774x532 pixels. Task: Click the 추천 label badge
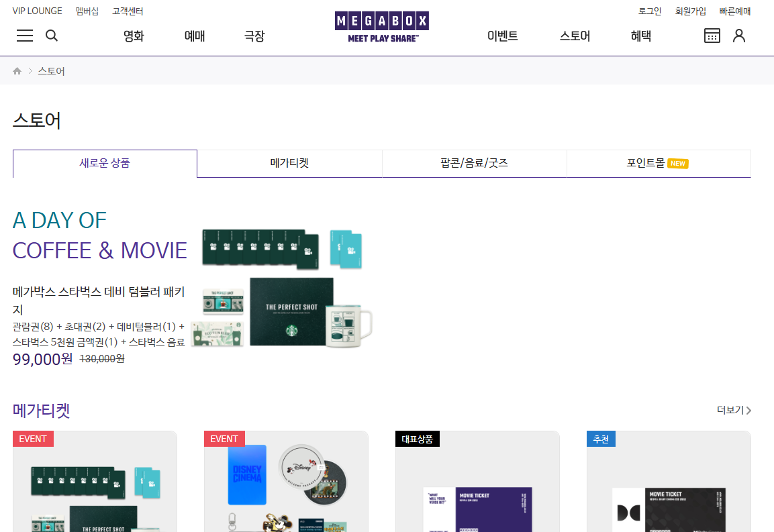(601, 439)
